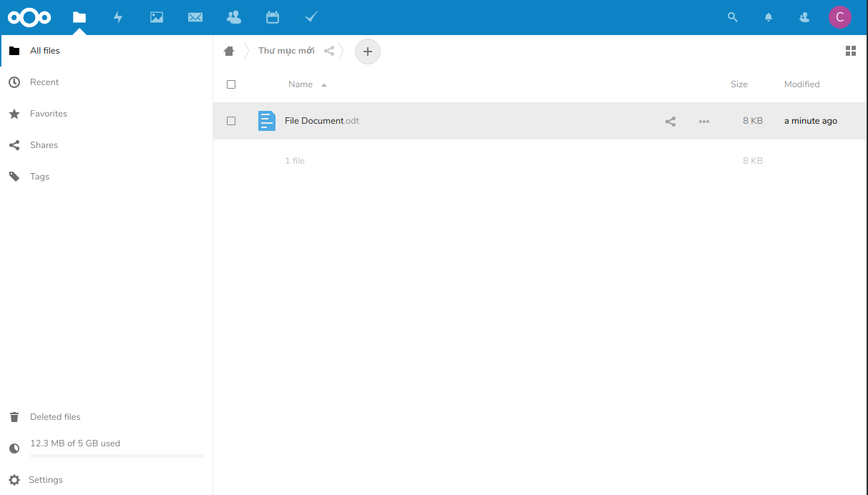Open Favorites view
Viewport: 868px width, 495px height.
(x=107, y=114)
